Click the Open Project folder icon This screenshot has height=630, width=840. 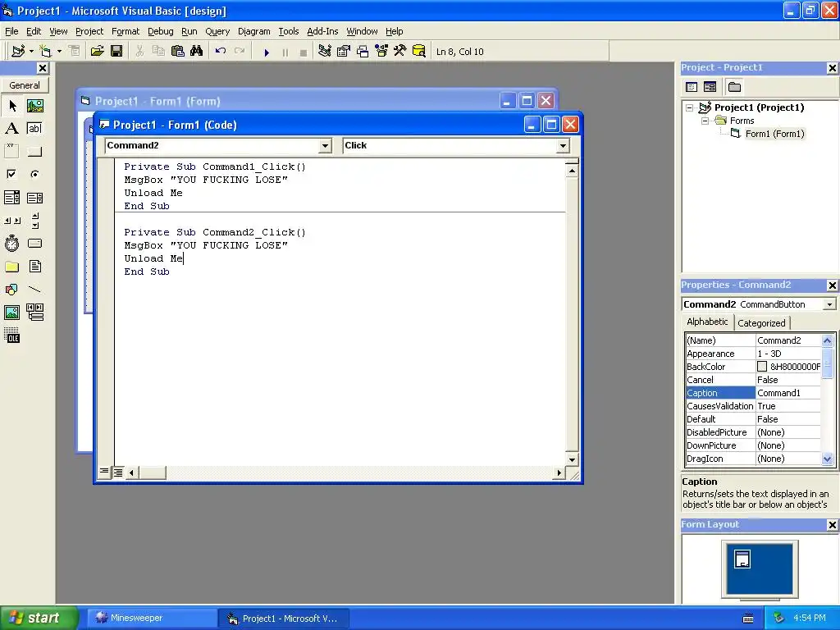pyautogui.click(x=97, y=52)
